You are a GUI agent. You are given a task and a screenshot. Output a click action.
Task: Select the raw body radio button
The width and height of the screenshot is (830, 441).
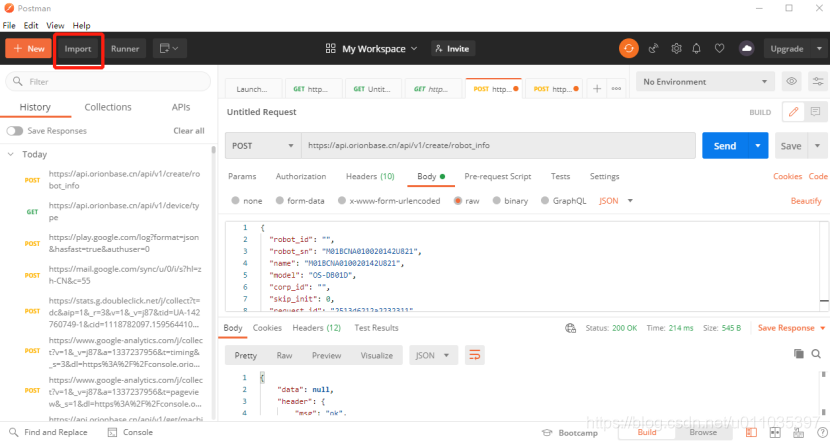tap(458, 201)
